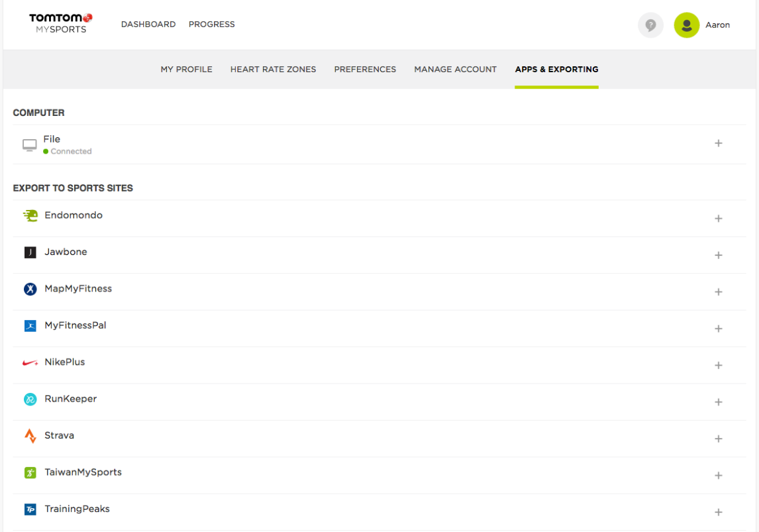Viewport: 759px width, 532px height.
Task: Select the Preferences tab
Action: [365, 69]
